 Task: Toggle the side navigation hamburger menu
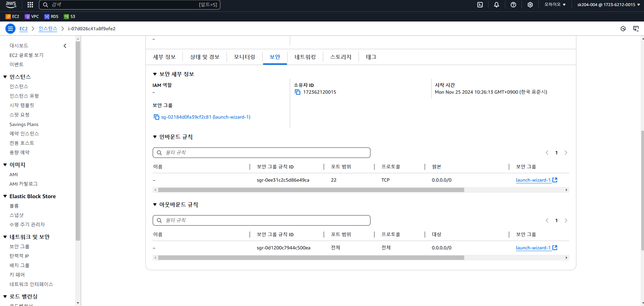click(x=10, y=29)
